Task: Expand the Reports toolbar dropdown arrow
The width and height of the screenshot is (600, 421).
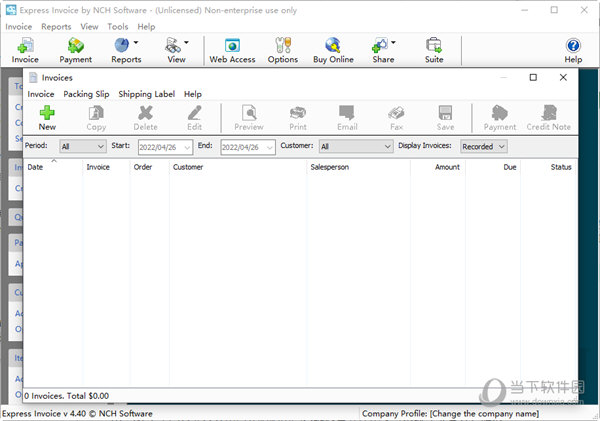Action: tap(136, 42)
